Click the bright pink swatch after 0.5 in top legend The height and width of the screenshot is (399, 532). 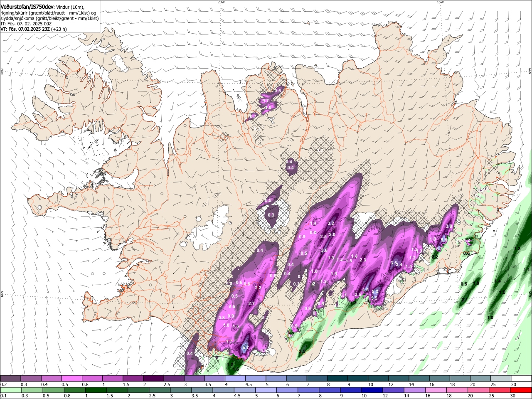click(72, 379)
